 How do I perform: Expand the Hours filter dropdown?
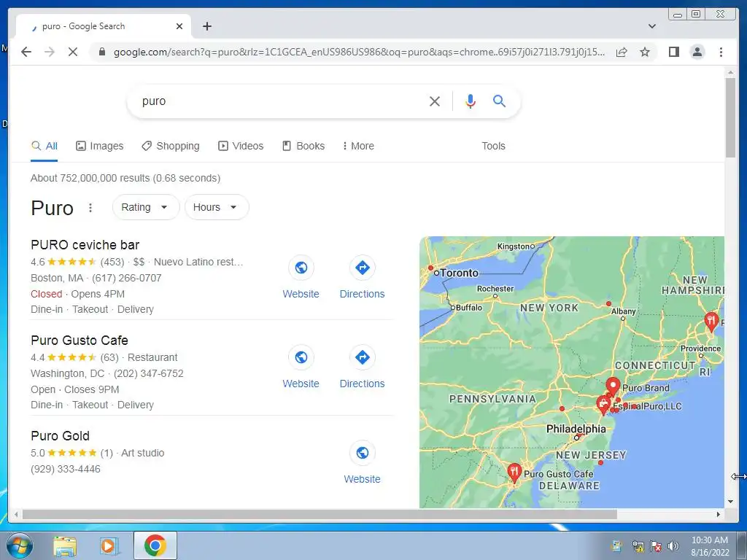(x=216, y=207)
